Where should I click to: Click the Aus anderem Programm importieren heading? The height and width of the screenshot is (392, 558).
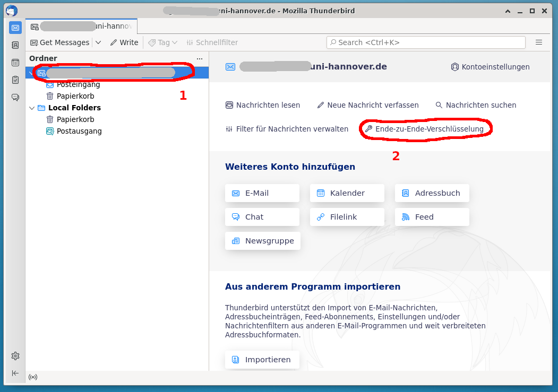click(x=313, y=286)
